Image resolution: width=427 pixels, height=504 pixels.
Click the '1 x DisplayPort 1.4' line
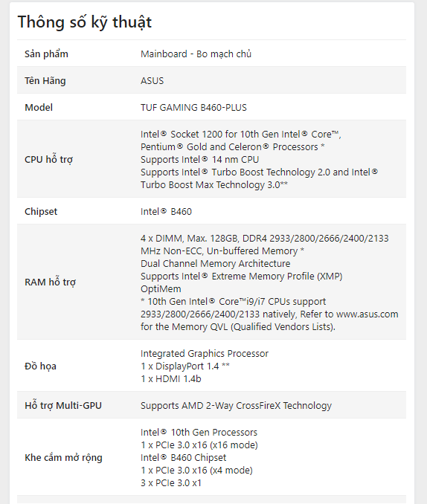pos(185,366)
